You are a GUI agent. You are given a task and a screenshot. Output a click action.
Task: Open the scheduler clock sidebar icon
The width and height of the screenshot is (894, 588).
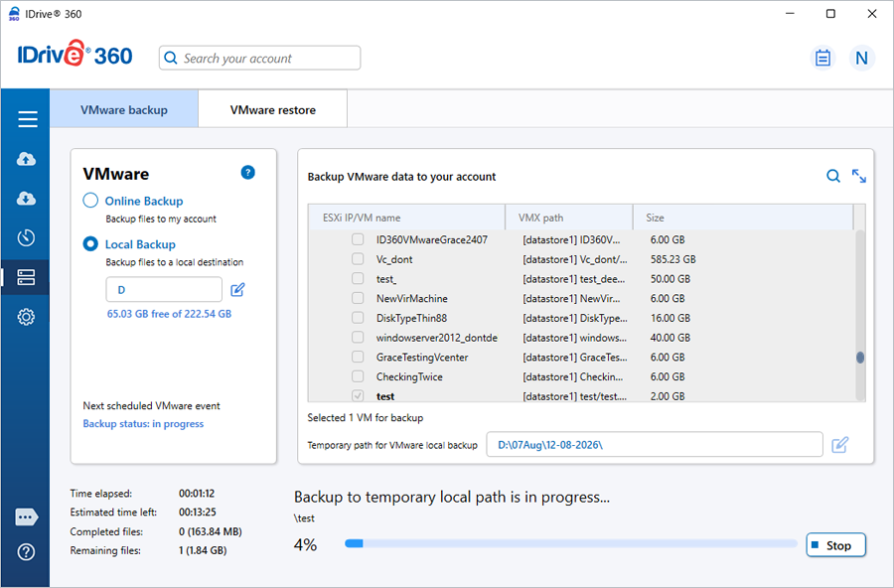(26, 237)
